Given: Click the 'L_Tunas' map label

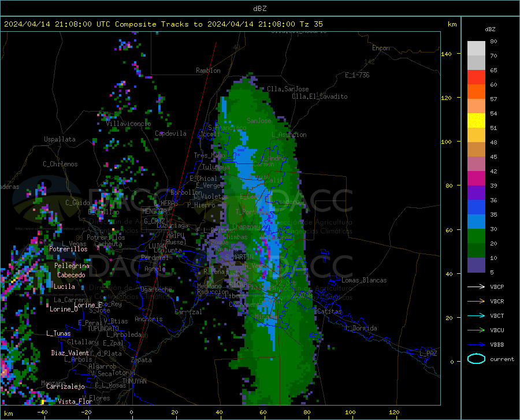Looking at the screenshot, I should (x=58, y=333).
